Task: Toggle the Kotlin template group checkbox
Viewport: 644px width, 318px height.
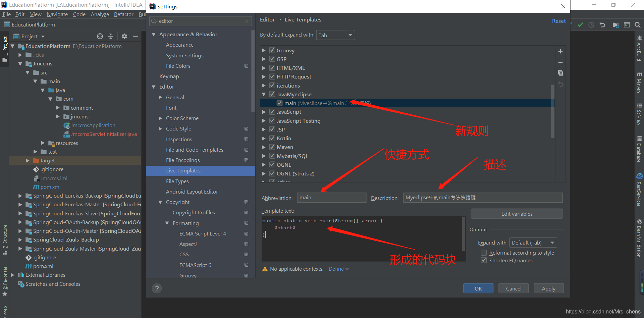Action: click(x=272, y=138)
